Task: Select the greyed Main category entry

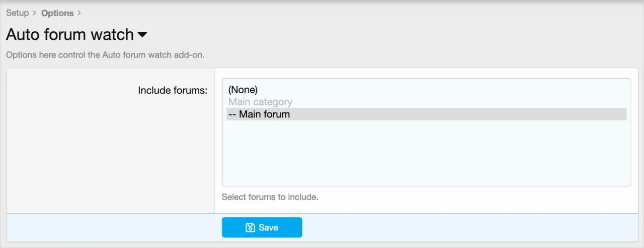Action: click(x=260, y=102)
